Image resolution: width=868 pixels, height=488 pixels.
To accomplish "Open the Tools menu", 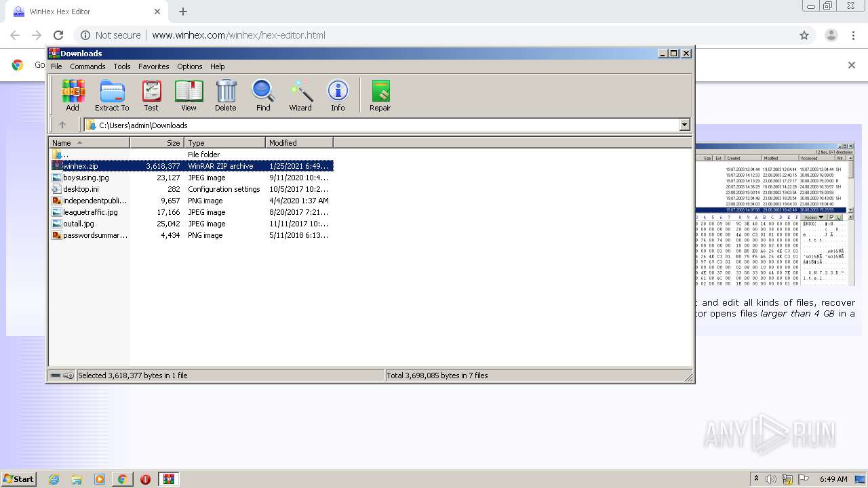I will click(x=122, y=66).
